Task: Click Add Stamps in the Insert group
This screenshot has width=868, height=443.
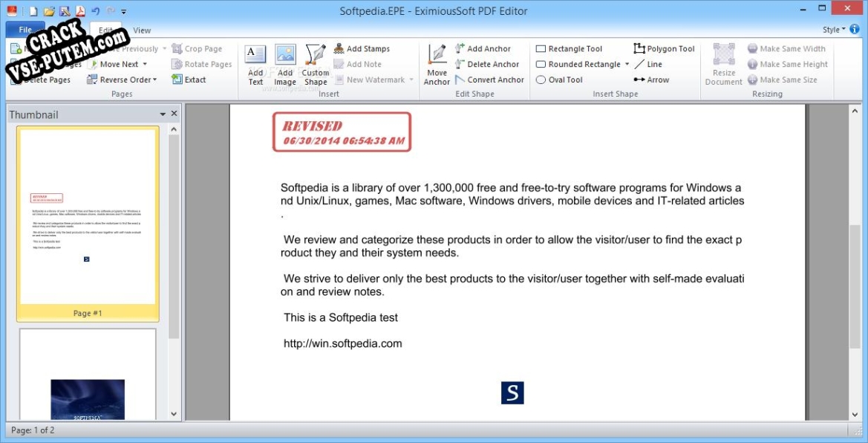Action: click(362, 49)
